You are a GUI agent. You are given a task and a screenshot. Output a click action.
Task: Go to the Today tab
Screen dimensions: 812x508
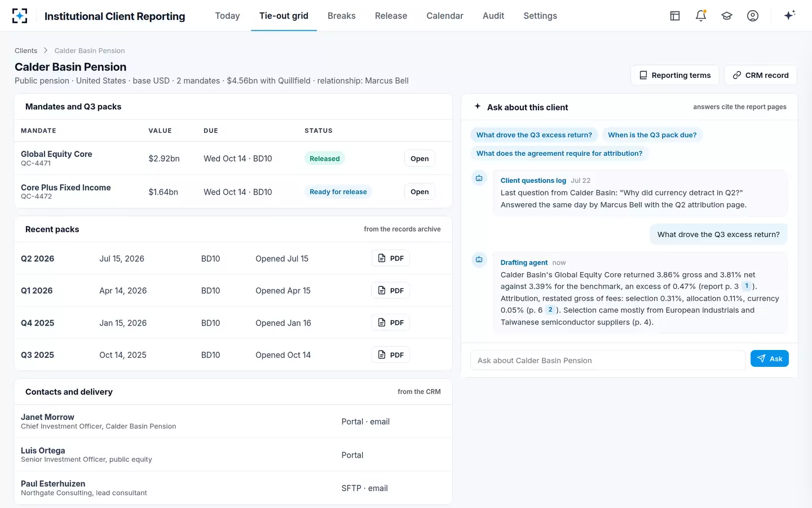coord(227,16)
